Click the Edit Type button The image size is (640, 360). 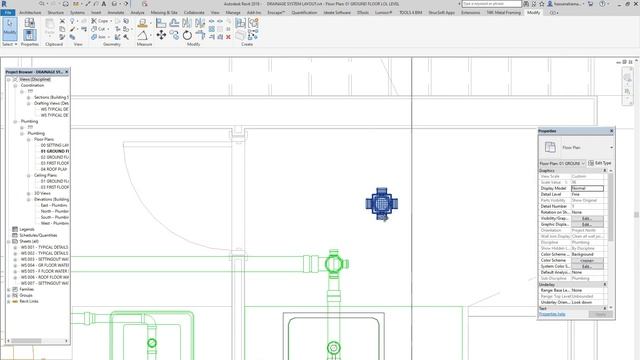pyautogui.click(x=599, y=163)
